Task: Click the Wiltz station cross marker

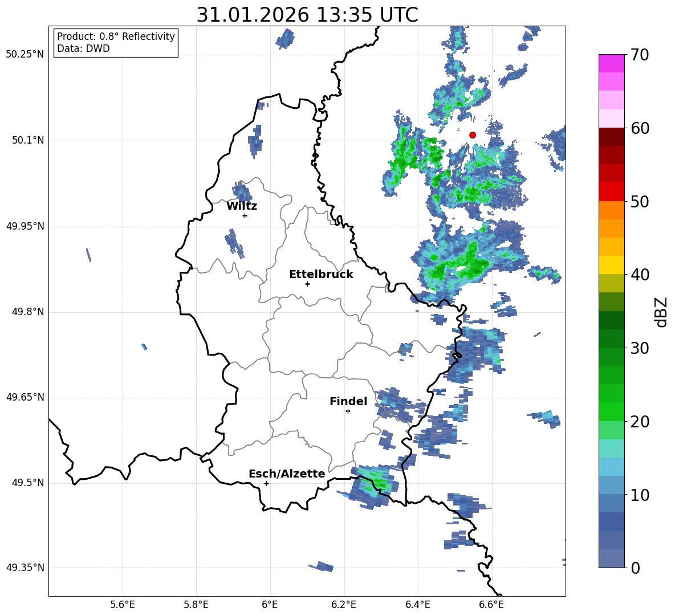Action: tap(245, 215)
